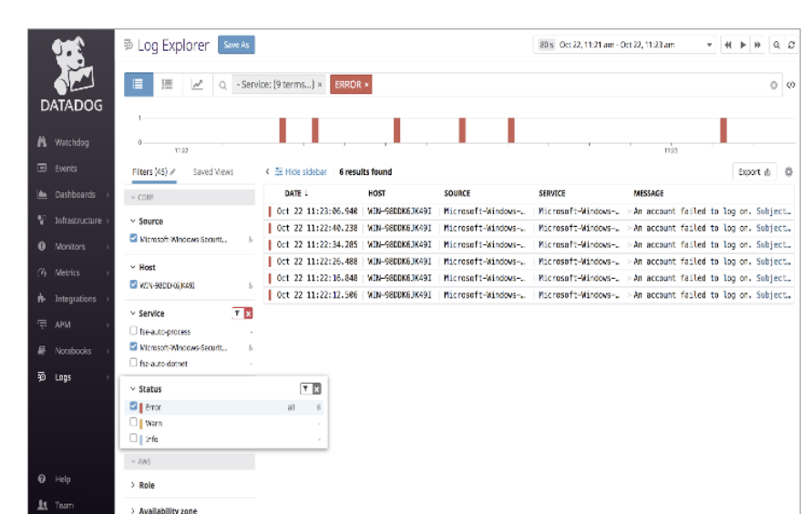Click the play live tail button
Screen dimensions: 812x514
(743, 45)
